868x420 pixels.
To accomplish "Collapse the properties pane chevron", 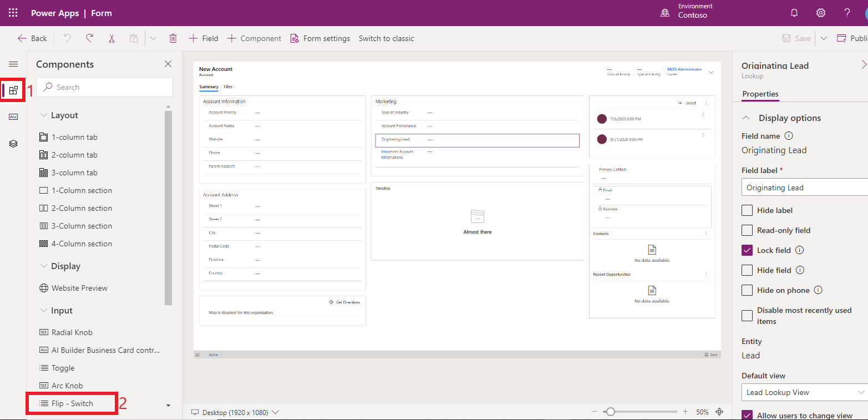I will point(864,65).
